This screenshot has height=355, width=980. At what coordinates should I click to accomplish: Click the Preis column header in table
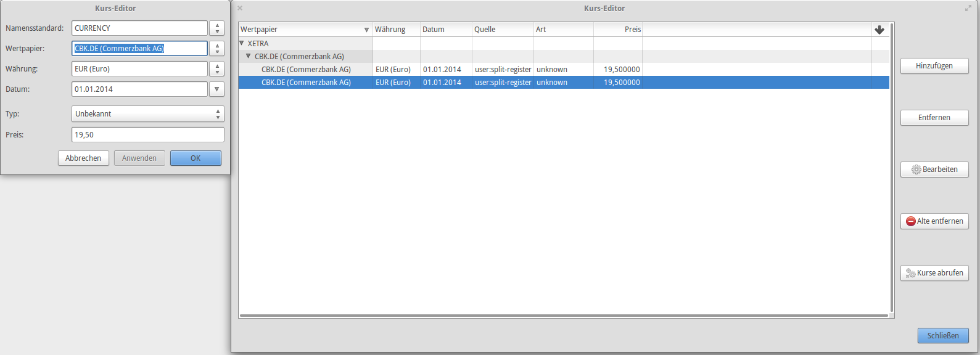pyautogui.click(x=618, y=30)
